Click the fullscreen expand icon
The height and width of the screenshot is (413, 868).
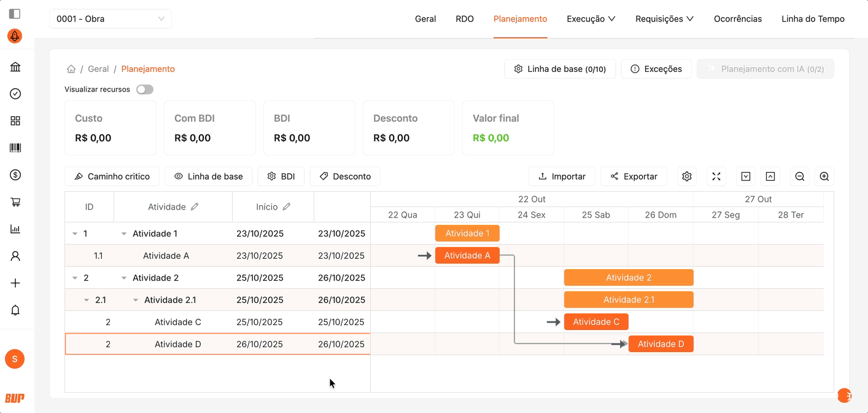click(716, 176)
